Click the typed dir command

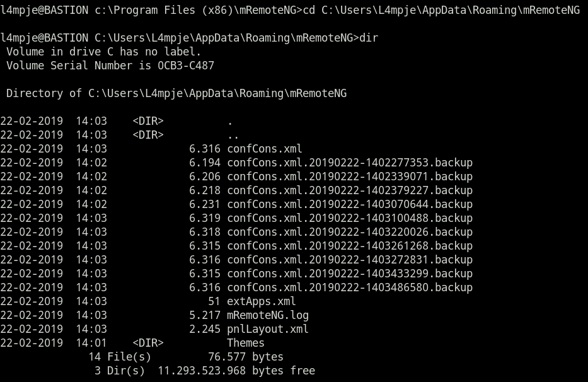[369, 38]
